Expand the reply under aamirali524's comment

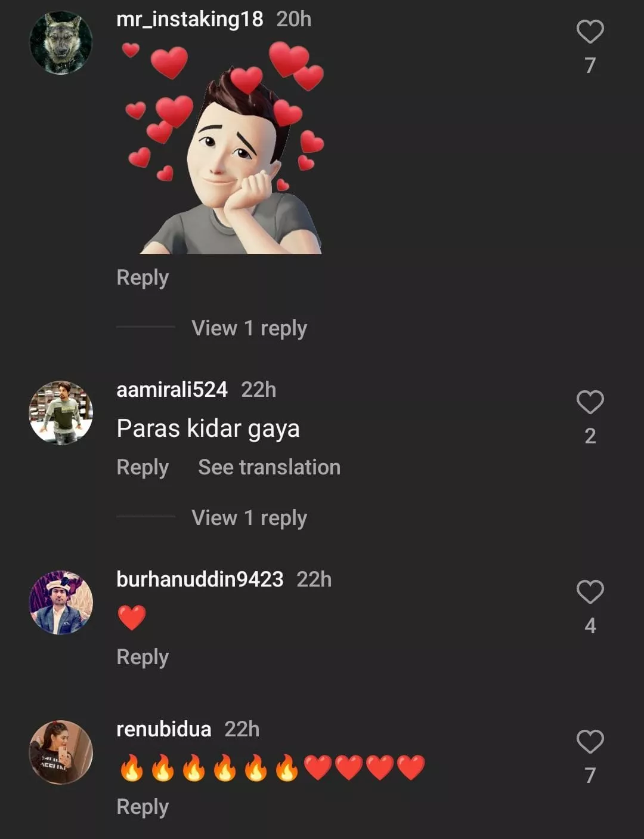pyautogui.click(x=249, y=518)
